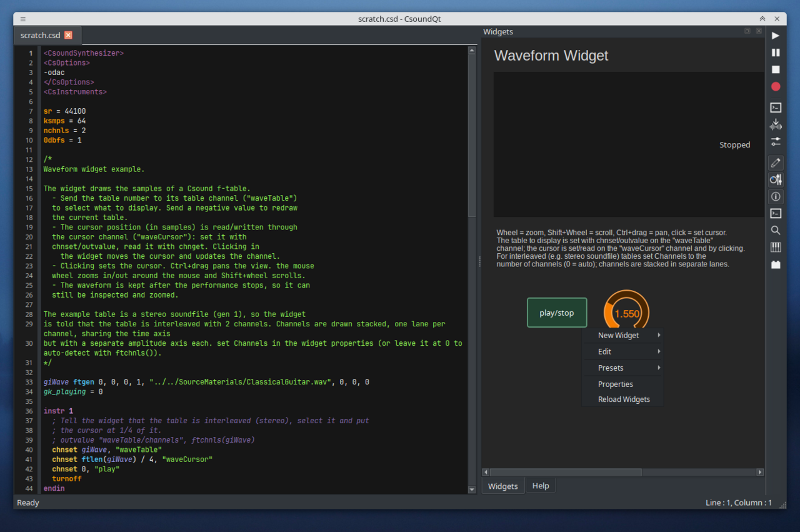Stop the Csound performance
Image resolution: width=800 pixels, height=532 pixels.
click(x=776, y=69)
